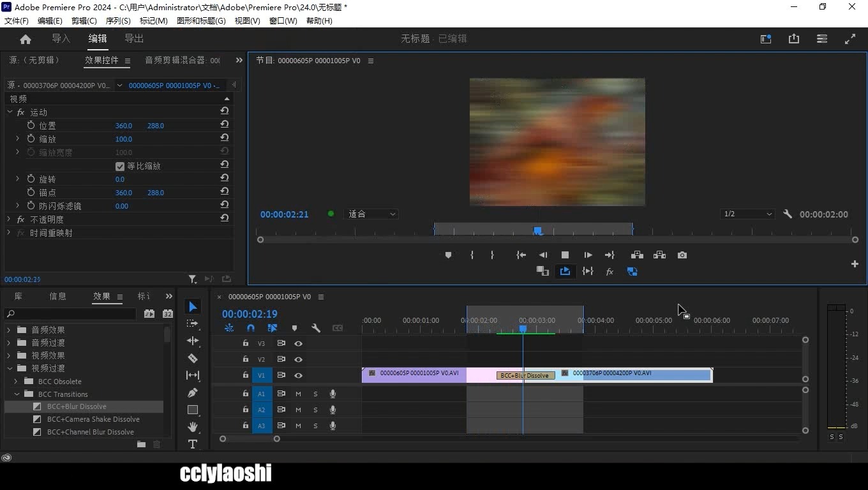
Task: Reset the 位置 parameter
Action: pos(225,125)
